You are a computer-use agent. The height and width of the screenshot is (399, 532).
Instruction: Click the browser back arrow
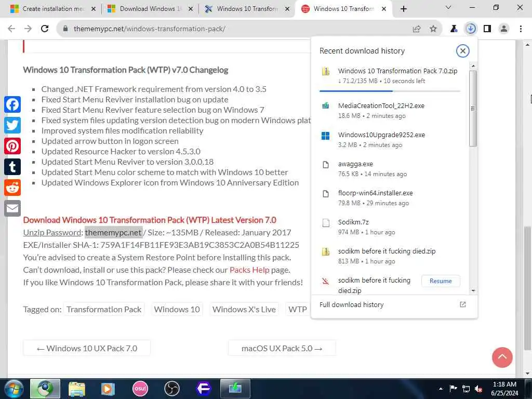click(x=11, y=29)
